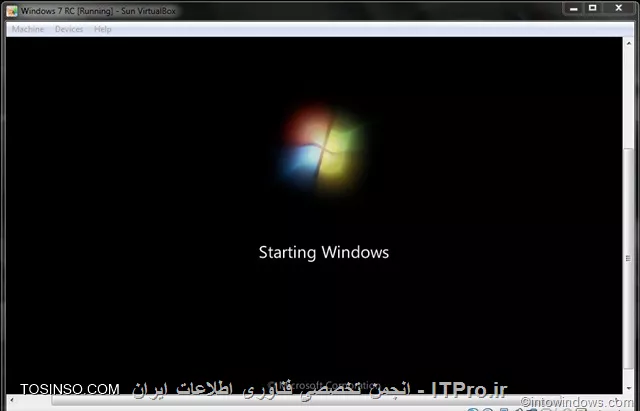The image size is (640, 411).
Task: Click the "Starting Windows" text
Action: point(324,252)
